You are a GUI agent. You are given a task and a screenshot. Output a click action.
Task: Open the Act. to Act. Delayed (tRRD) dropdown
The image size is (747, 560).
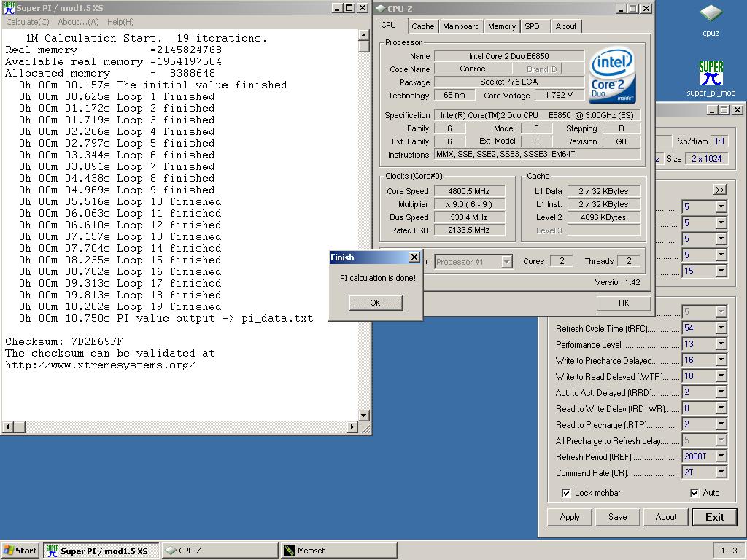(x=721, y=393)
